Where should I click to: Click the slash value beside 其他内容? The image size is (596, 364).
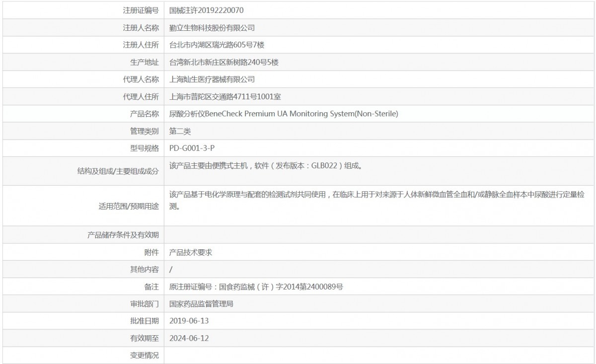[171, 270]
